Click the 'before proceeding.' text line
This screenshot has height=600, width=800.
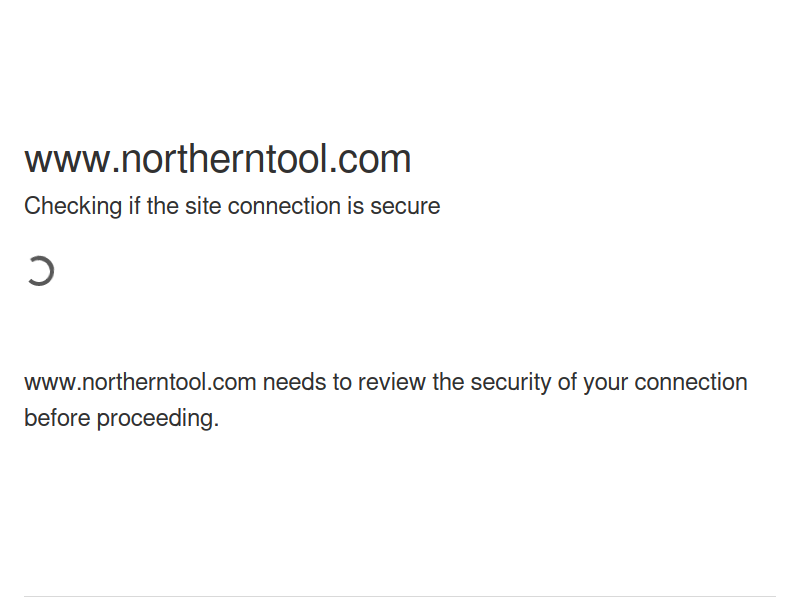pyautogui.click(x=121, y=418)
